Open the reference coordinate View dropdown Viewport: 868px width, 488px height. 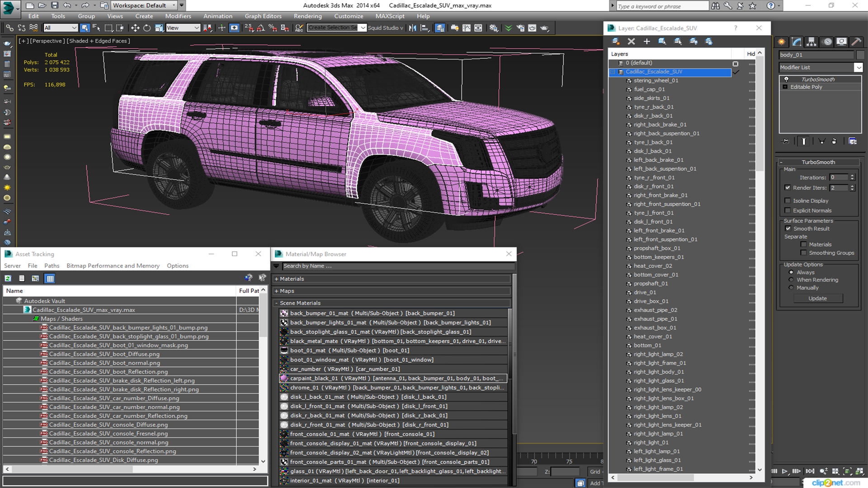(183, 28)
